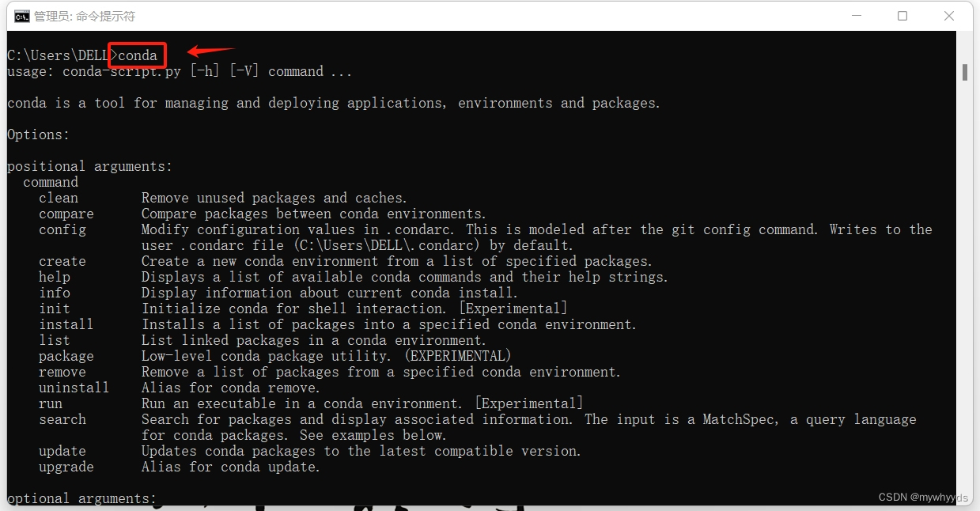Click the 'C:\Users\DELL>' prompt path

(x=62, y=55)
